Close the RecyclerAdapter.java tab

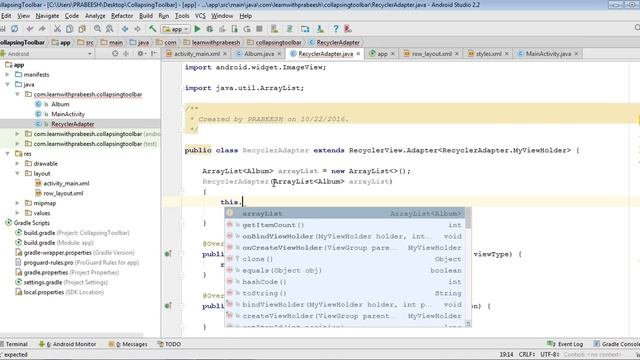[358, 54]
